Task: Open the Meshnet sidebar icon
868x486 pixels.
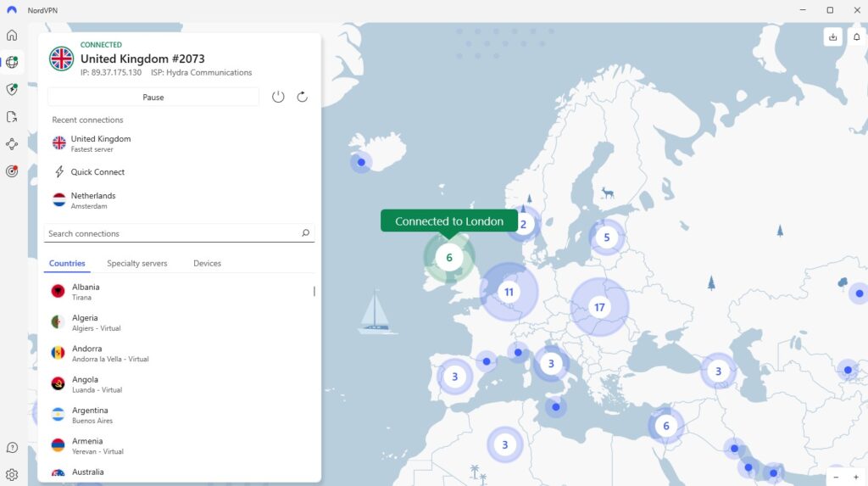Action: (12, 144)
